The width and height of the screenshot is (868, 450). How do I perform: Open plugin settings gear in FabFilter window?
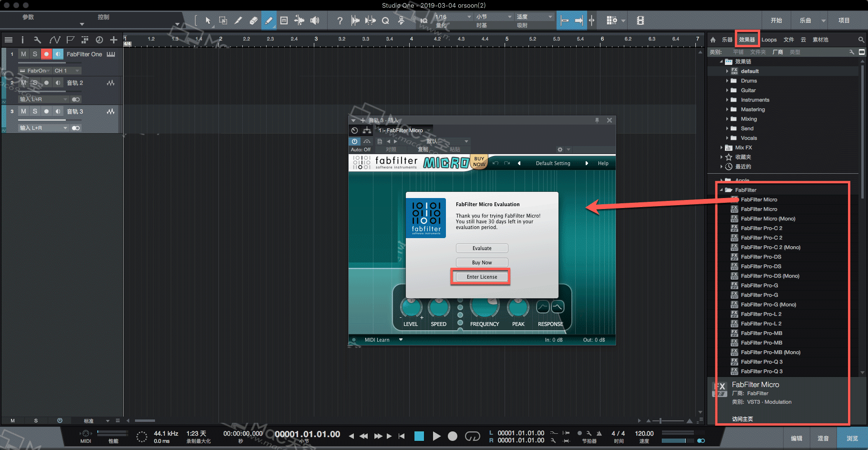[x=560, y=149]
